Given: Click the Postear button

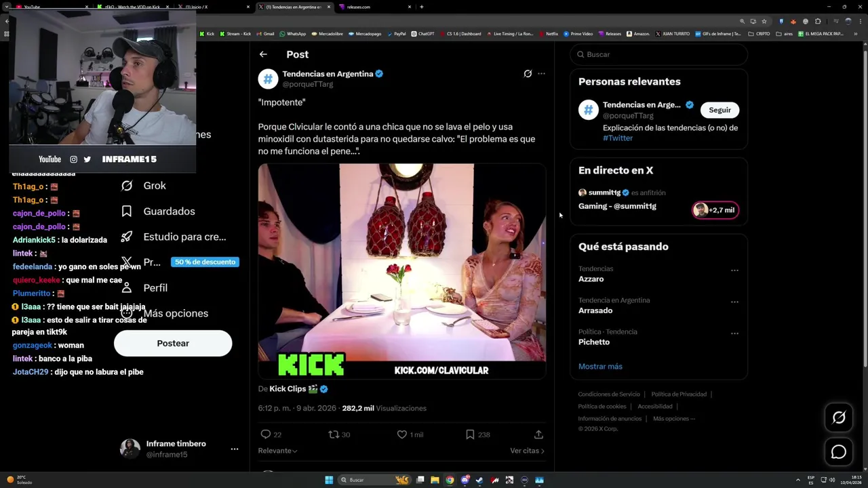Looking at the screenshot, I should (173, 344).
